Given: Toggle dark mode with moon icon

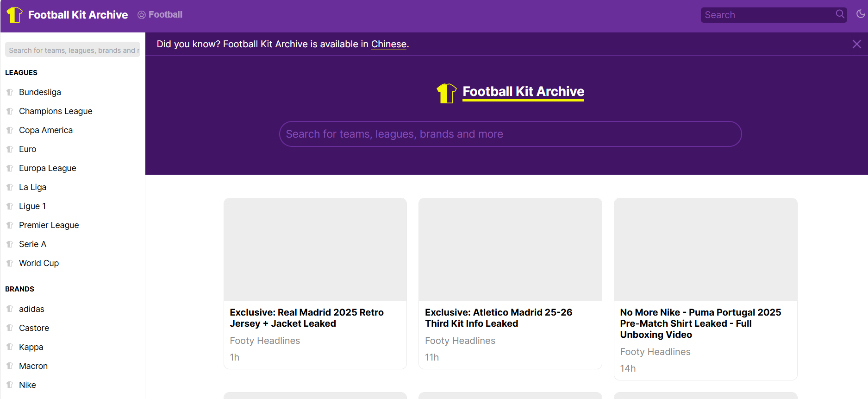Looking at the screenshot, I should tap(861, 14).
